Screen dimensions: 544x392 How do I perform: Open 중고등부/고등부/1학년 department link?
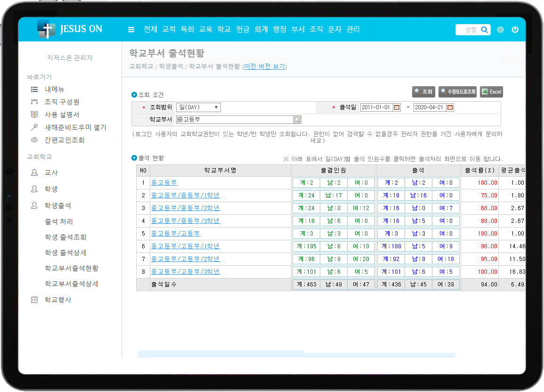(x=185, y=246)
